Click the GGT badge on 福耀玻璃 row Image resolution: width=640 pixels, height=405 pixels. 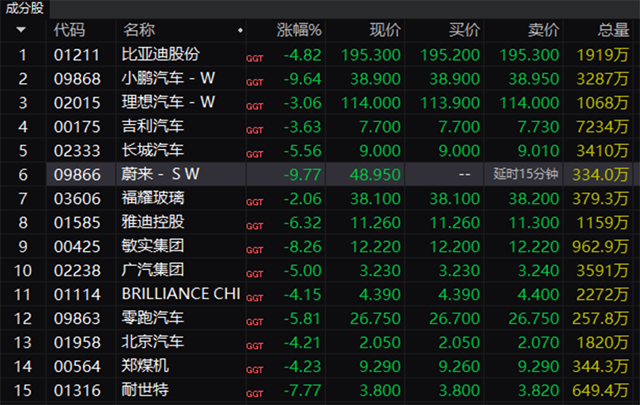pyautogui.click(x=255, y=202)
